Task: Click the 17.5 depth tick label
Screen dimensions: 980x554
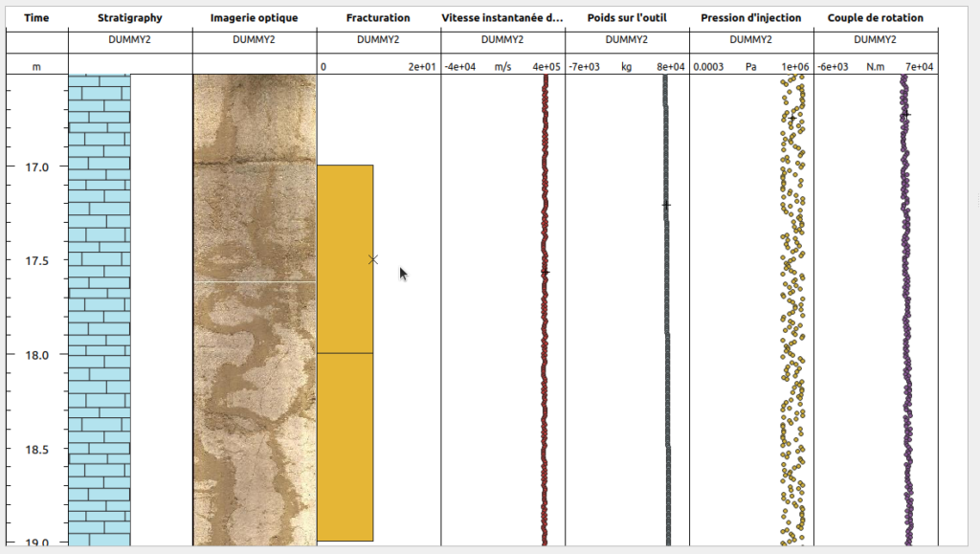Action: [x=37, y=261]
